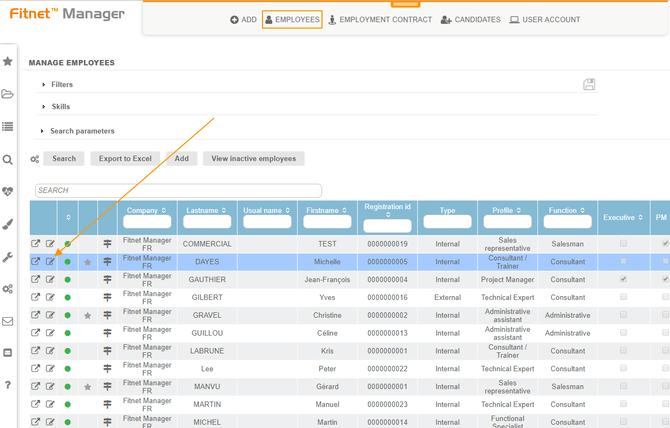Open GAUTHIER record in new window icon
The height and width of the screenshot is (428, 670).
36,279
